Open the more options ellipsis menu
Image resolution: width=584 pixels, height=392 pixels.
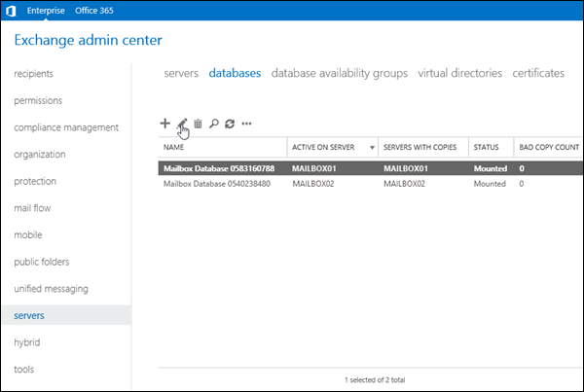click(x=246, y=124)
